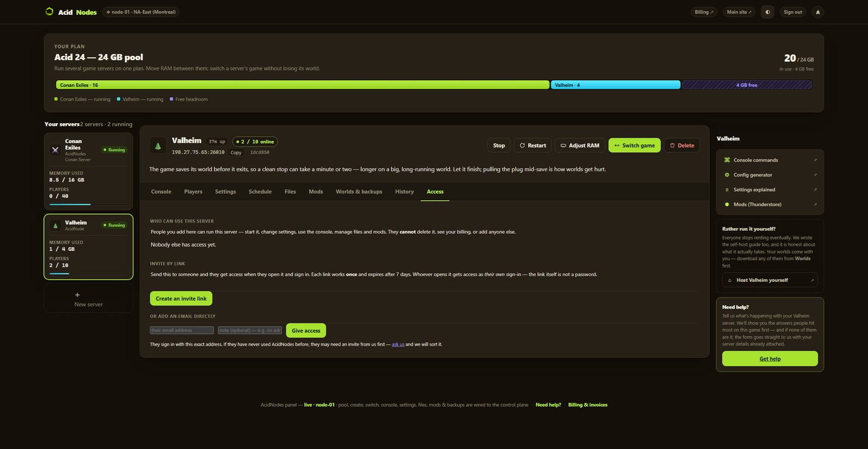Open the Main site link
The width and height of the screenshot is (868, 449).
pos(739,12)
